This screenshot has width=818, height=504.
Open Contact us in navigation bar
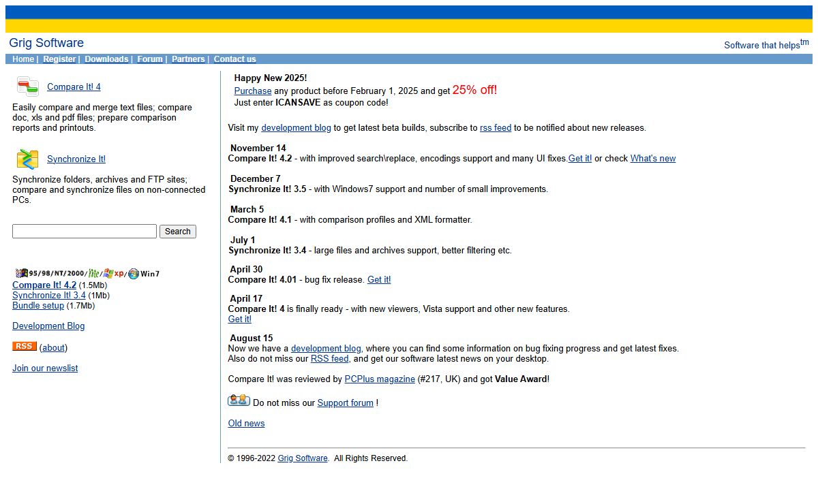[235, 59]
